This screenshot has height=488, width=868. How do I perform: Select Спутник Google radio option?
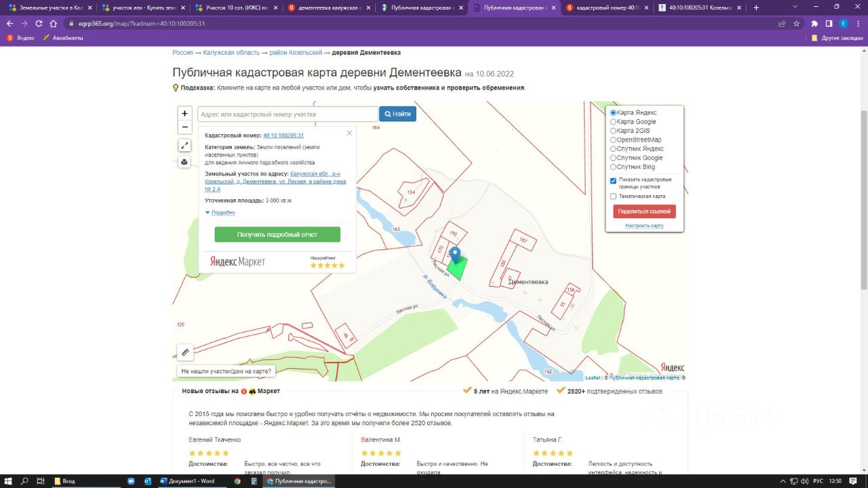click(x=613, y=158)
